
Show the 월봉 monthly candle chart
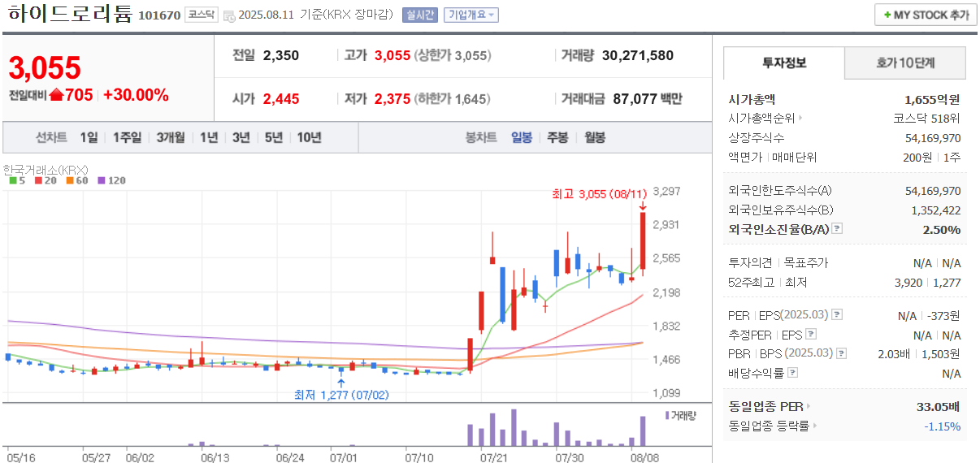click(595, 137)
